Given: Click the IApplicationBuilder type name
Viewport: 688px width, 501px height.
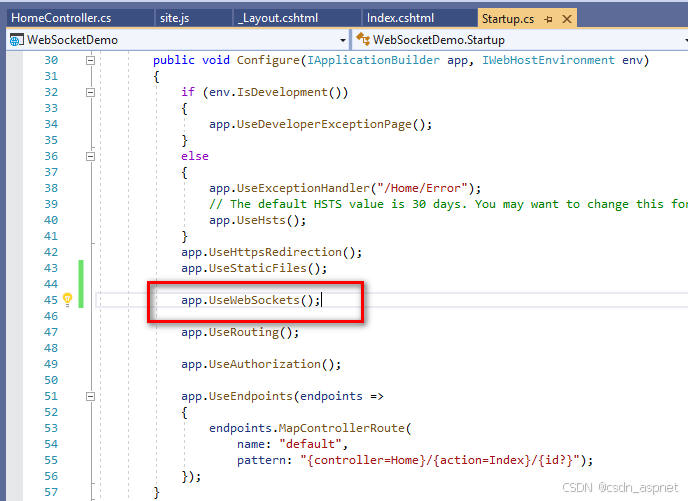Looking at the screenshot, I should point(373,61).
